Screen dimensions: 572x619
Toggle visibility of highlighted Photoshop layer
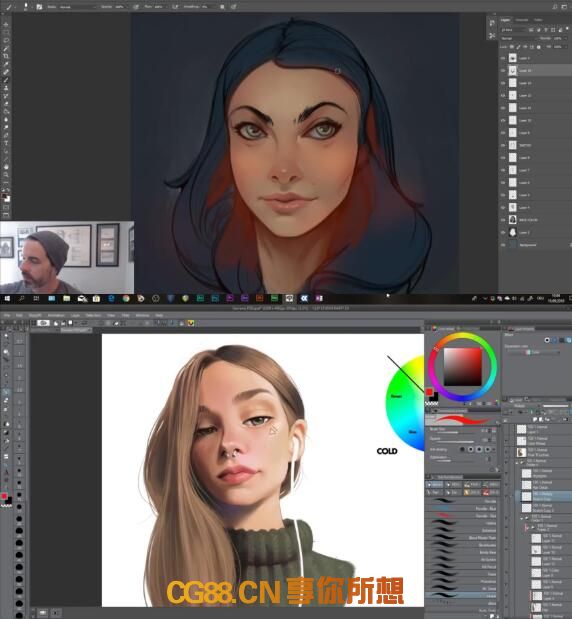[503, 71]
